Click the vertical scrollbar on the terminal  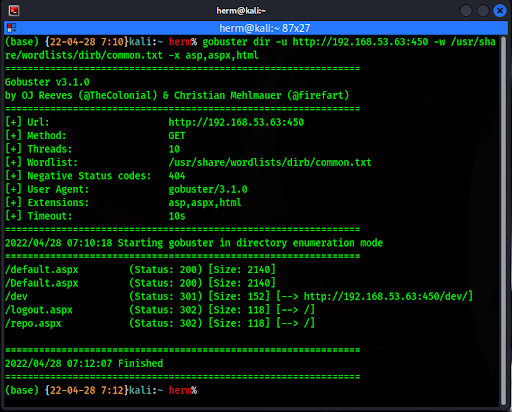[503, 220]
